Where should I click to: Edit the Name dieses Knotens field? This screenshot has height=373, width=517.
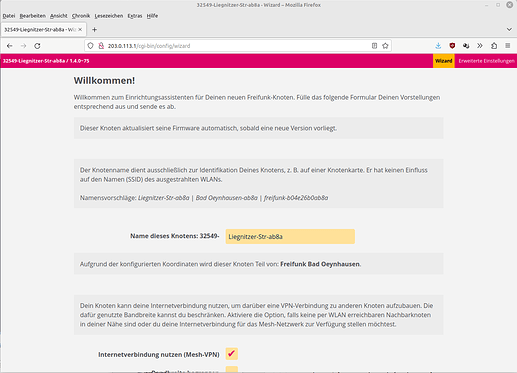(290, 236)
